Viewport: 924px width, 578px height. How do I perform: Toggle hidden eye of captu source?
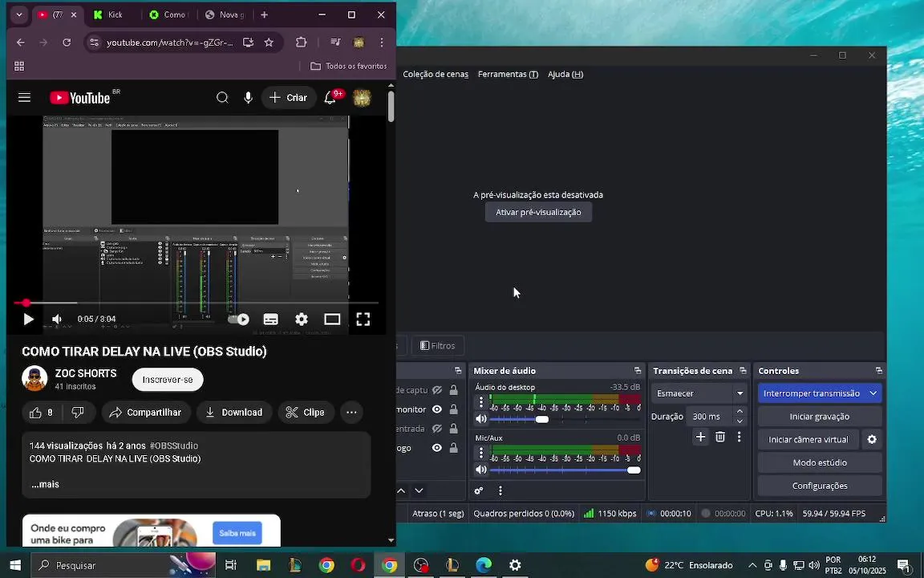point(436,390)
